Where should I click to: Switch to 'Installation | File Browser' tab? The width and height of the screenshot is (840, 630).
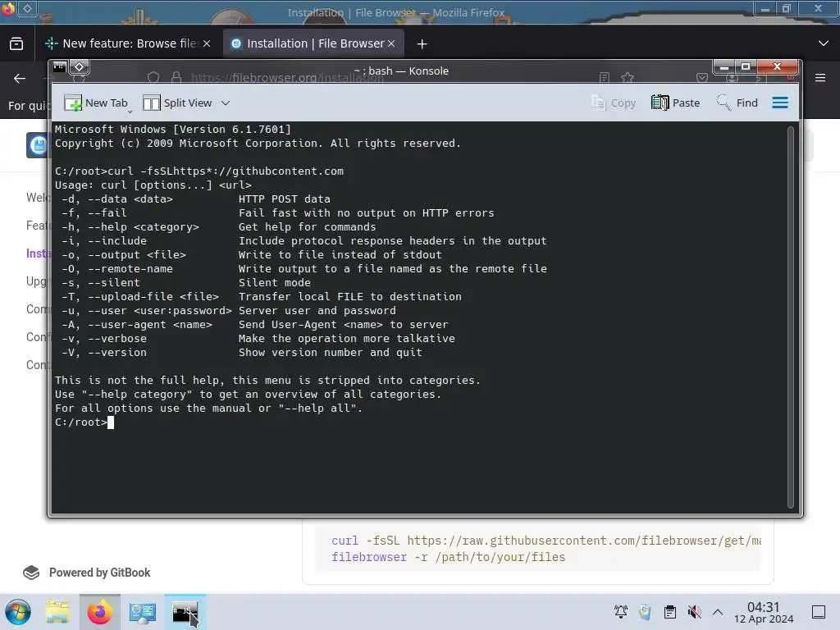click(315, 43)
